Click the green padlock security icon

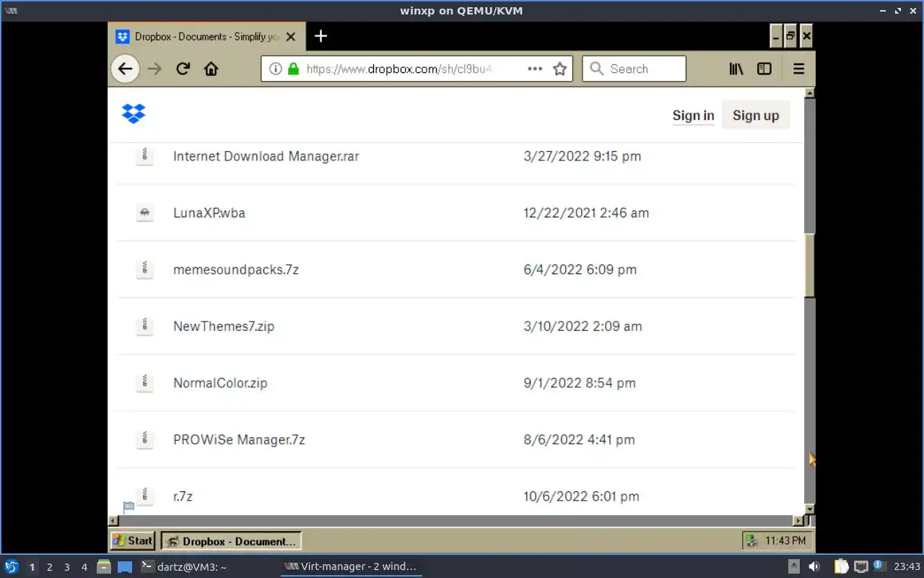[x=293, y=69]
